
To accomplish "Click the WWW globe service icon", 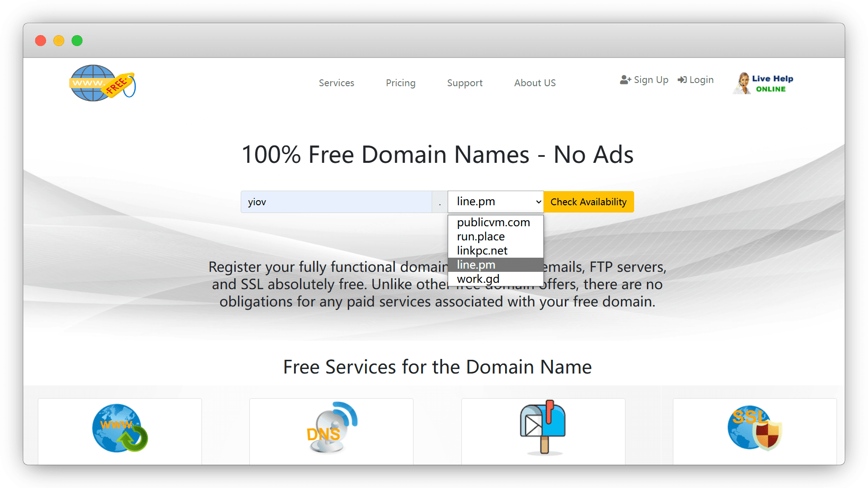I will click(120, 428).
